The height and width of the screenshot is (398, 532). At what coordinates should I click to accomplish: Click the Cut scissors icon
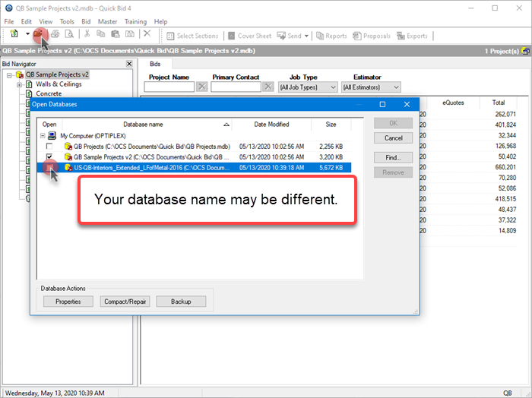point(87,33)
